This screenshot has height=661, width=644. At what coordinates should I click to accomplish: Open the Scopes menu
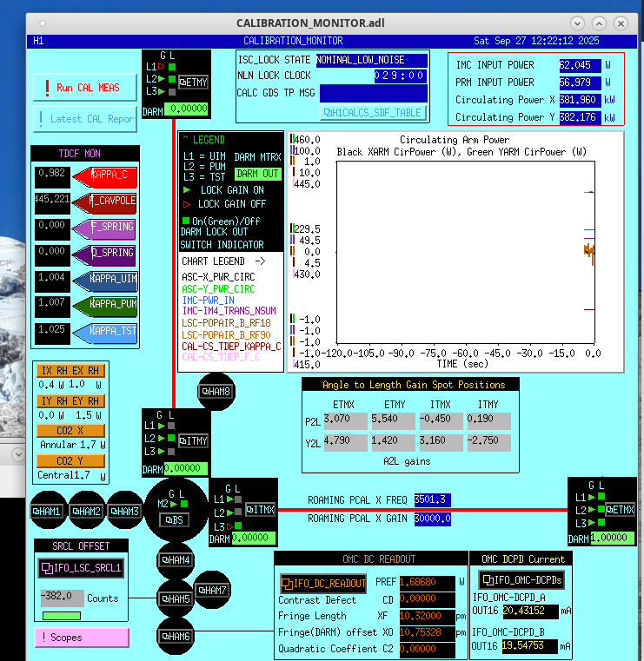click(x=82, y=638)
